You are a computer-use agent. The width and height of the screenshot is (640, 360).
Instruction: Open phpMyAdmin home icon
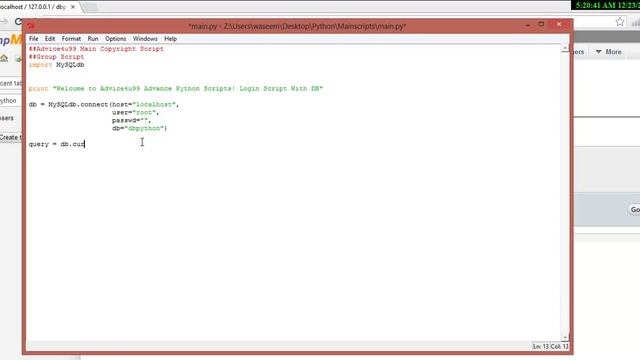point(4,58)
